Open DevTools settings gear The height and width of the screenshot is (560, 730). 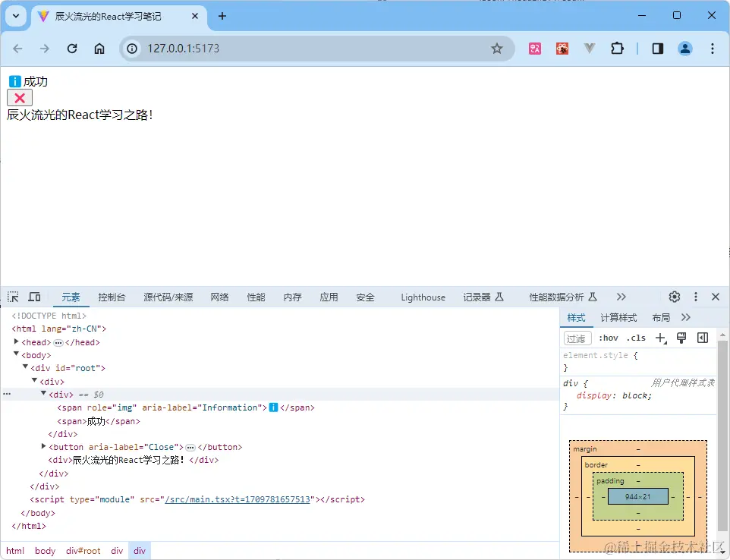pyautogui.click(x=674, y=297)
